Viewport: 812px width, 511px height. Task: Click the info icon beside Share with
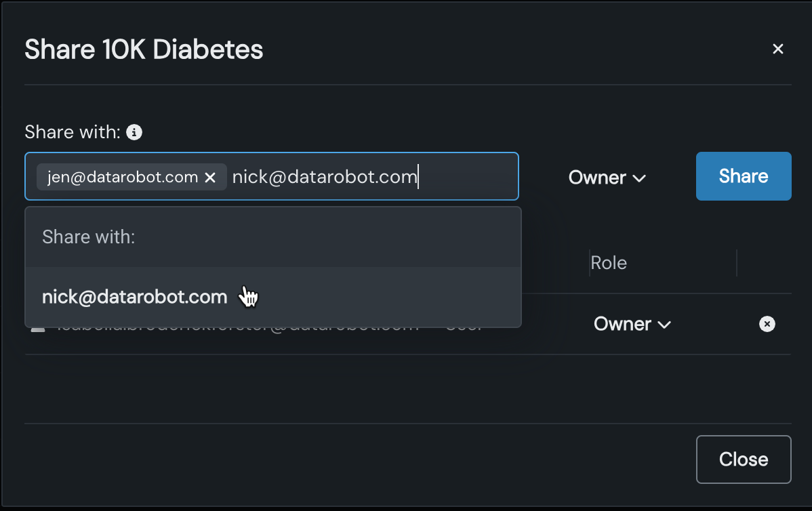pos(135,132)
